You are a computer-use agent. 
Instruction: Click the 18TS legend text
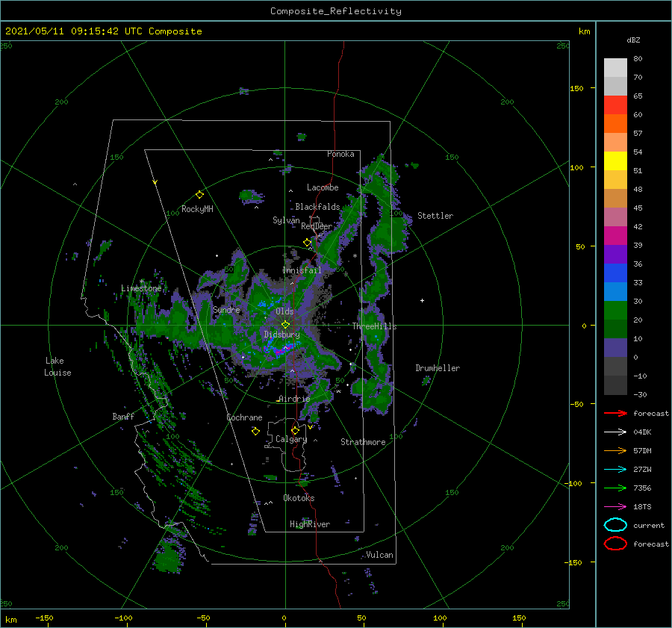642,507
